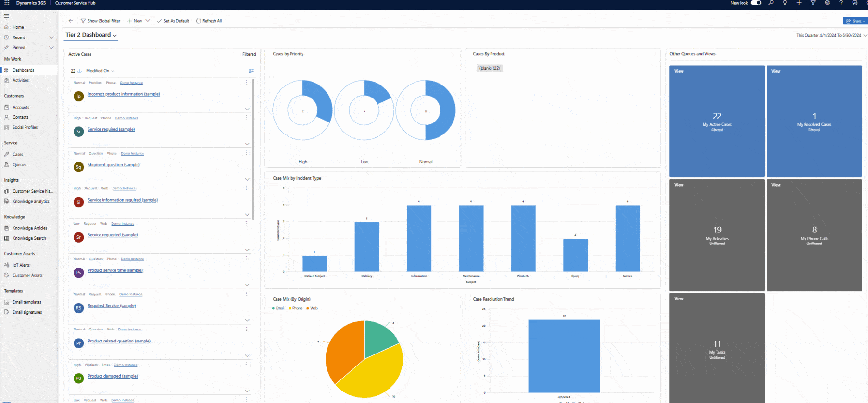868x403 pixels.
Task: Open the My Active Cases tile
Action: 717,121
